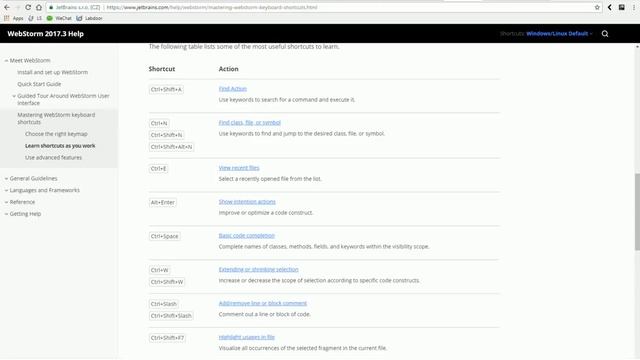Click the Ctrl+Shift+Alt+N shortcut key

click(171, 147)
